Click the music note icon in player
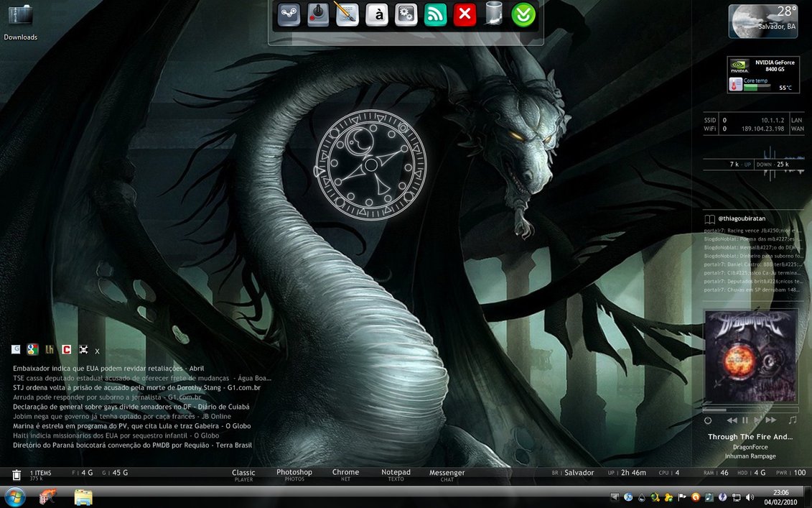Image resolution: width=812 pixels, height=508 pixels. (x=793, y=420)
